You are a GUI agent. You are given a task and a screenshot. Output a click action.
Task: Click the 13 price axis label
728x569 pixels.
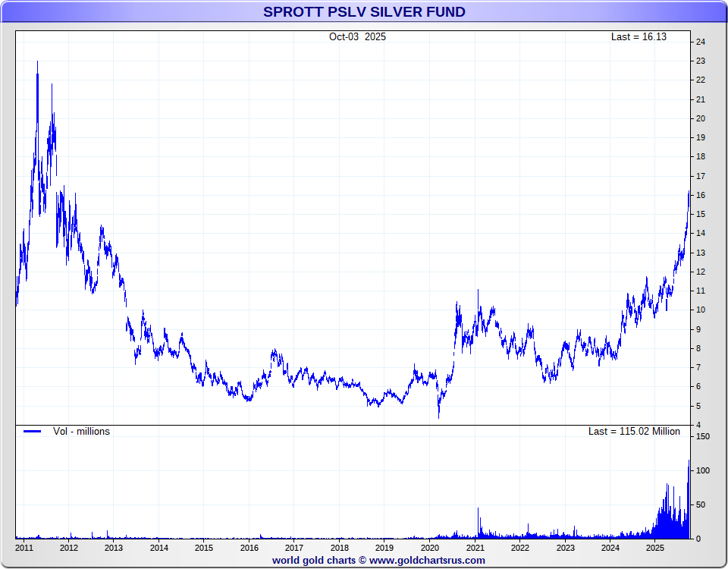pyautogui.click(x=701, y=253)
